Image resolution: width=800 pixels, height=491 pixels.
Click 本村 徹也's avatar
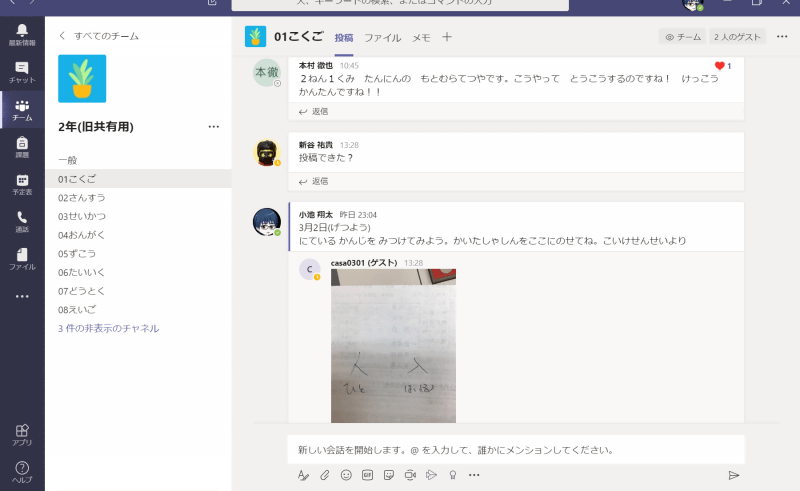(x=267, y=72)
